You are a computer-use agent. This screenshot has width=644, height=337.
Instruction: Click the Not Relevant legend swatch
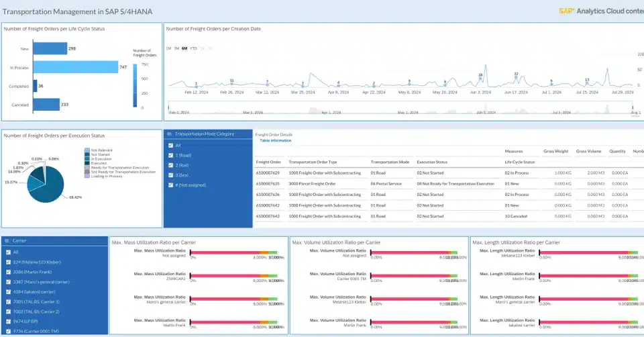[x=87, y=150]
